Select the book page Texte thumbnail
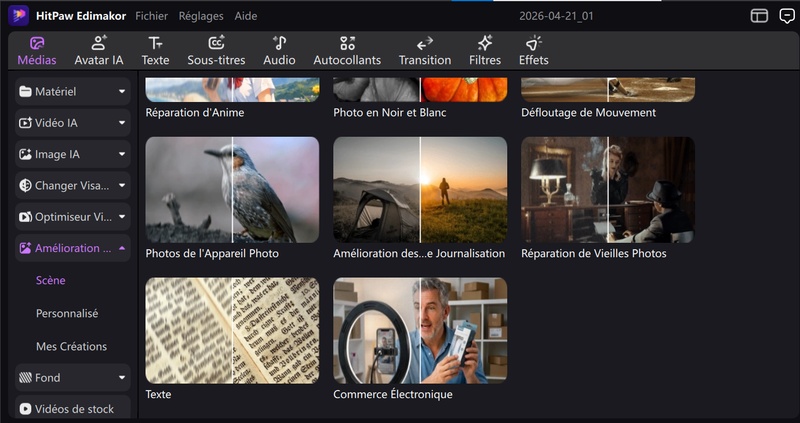The height and width of the screenshot is (423, 800). 232,330
